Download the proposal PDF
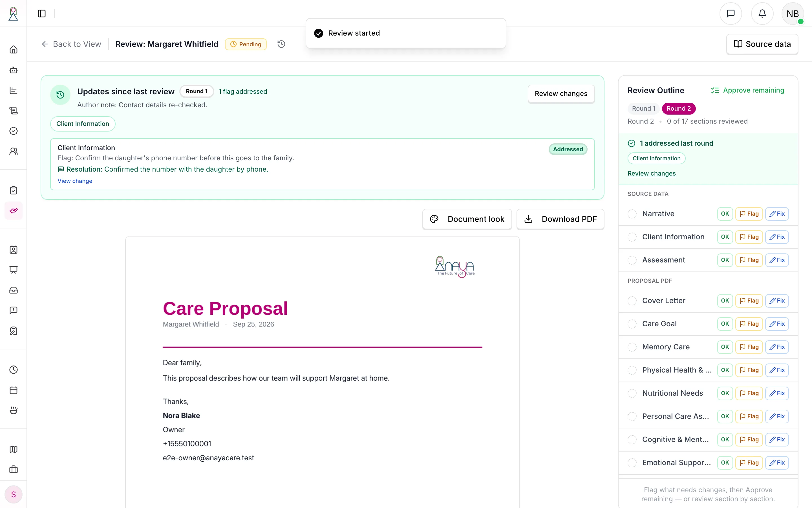This screenshot has height=508, width=812. coord(560,219)
